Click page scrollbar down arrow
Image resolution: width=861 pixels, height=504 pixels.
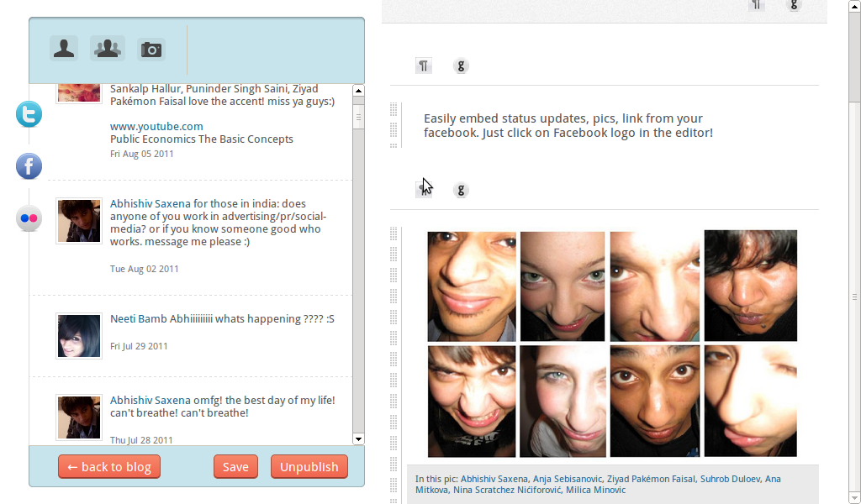(855, 498)
